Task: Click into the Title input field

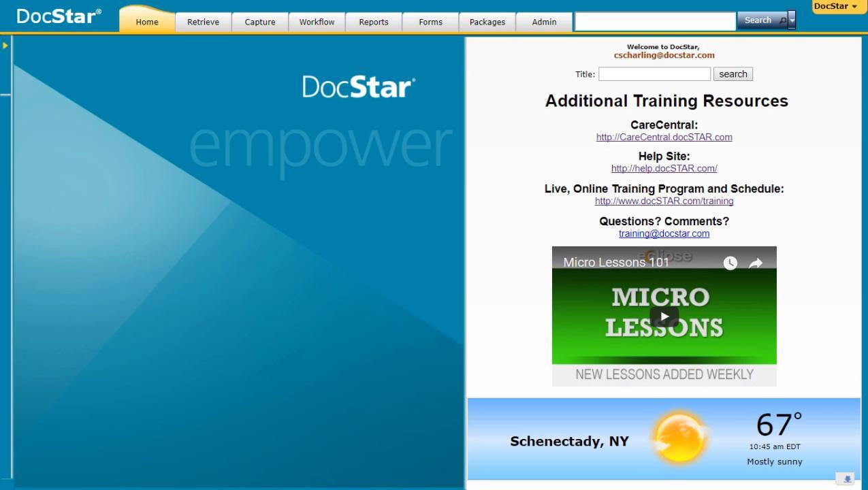Action: pos(655,74)
